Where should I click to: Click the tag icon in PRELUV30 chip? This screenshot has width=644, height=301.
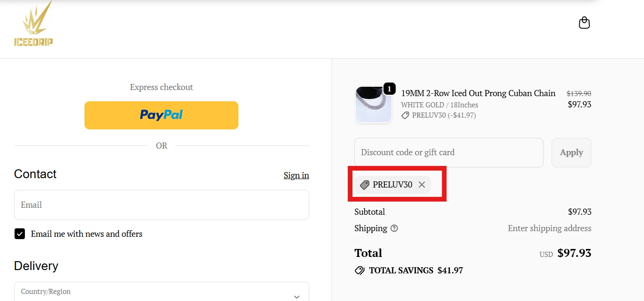[x=365, y=185]
